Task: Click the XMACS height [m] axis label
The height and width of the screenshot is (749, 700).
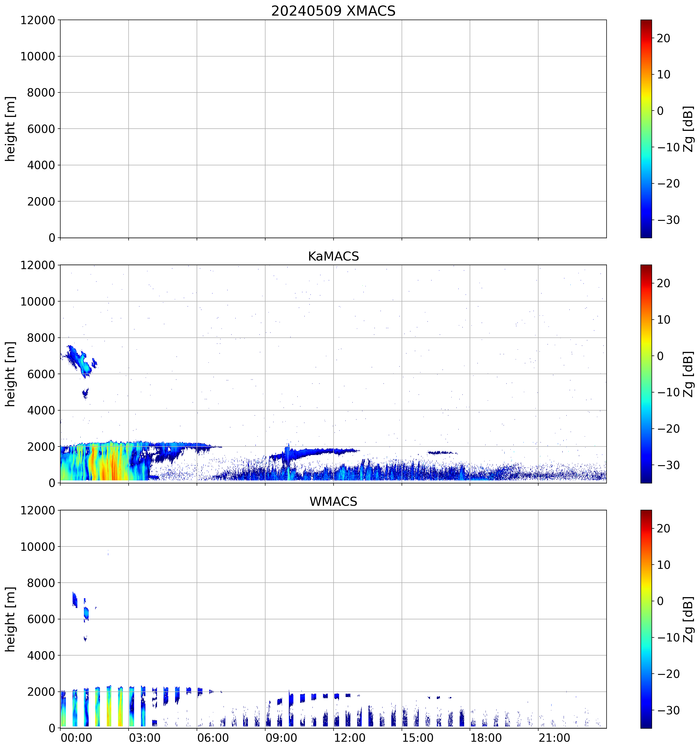Action: [x=11, y=129]
